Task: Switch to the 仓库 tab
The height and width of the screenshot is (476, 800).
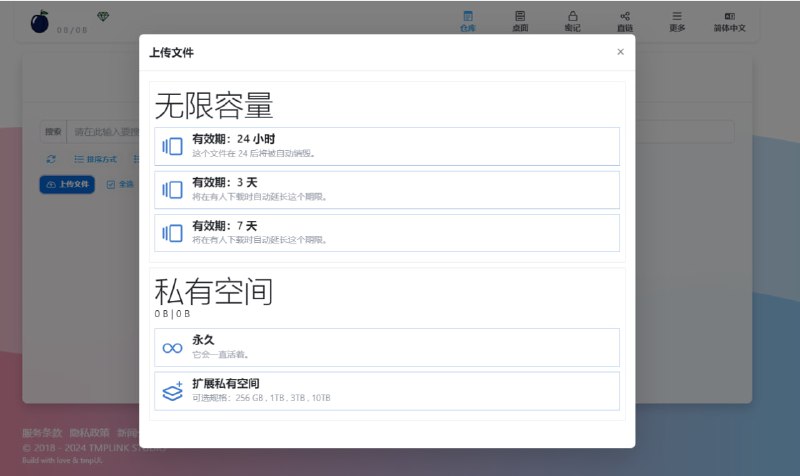Action: pos(468,21)
